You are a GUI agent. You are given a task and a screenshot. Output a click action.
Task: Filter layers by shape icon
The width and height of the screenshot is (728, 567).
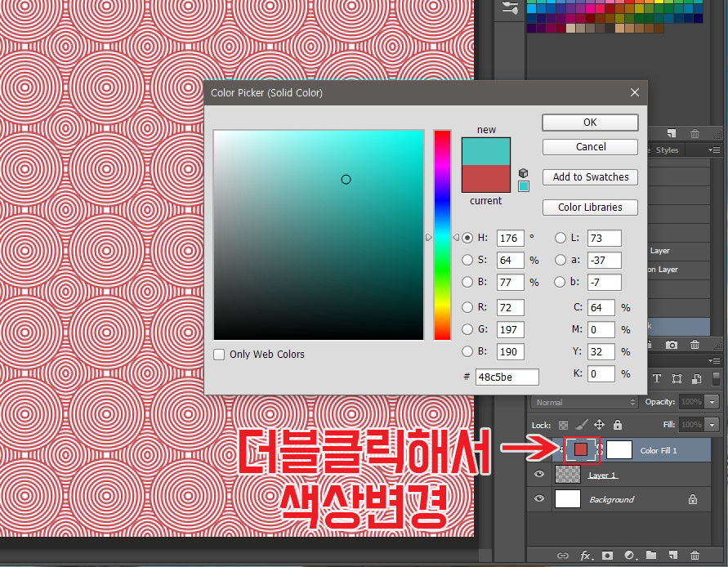(x=677, y=378)
